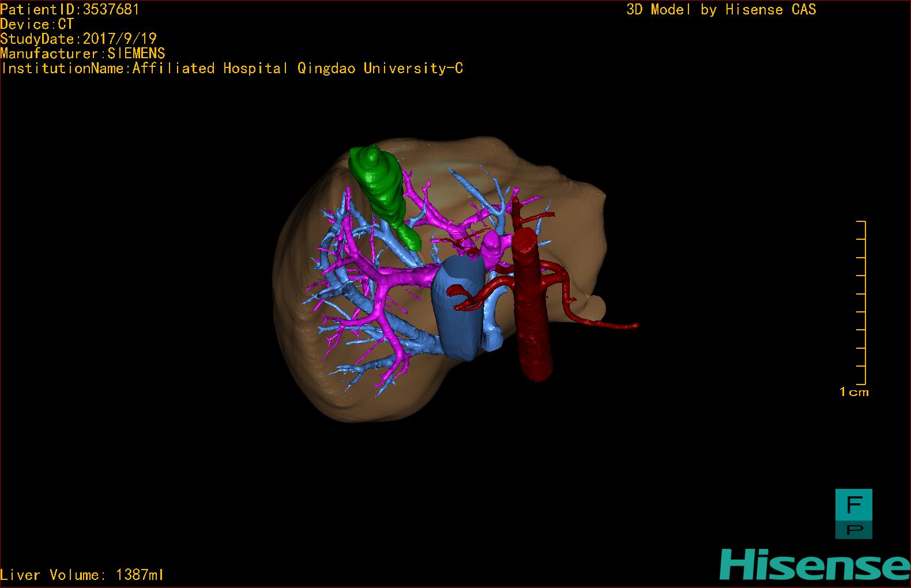Click the StudyDate:2017/9/19 text
Screen dimensions: 911x588
tap(78, 39)
